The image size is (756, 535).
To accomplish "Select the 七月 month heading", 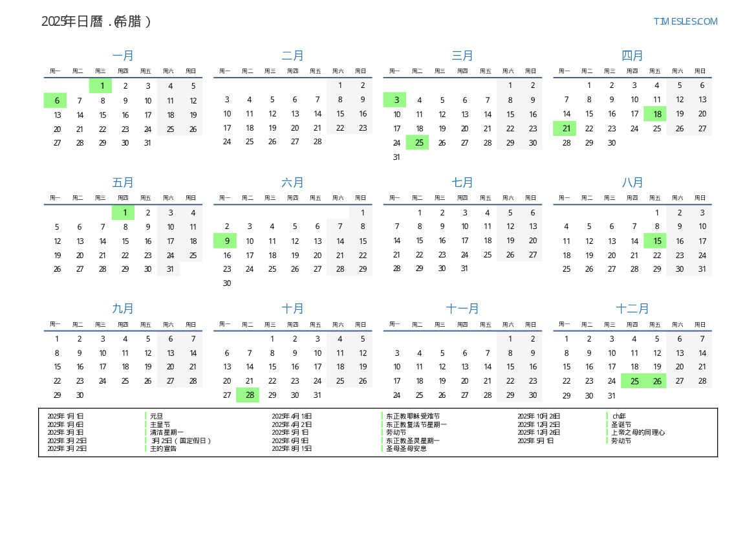I will 462,182.
